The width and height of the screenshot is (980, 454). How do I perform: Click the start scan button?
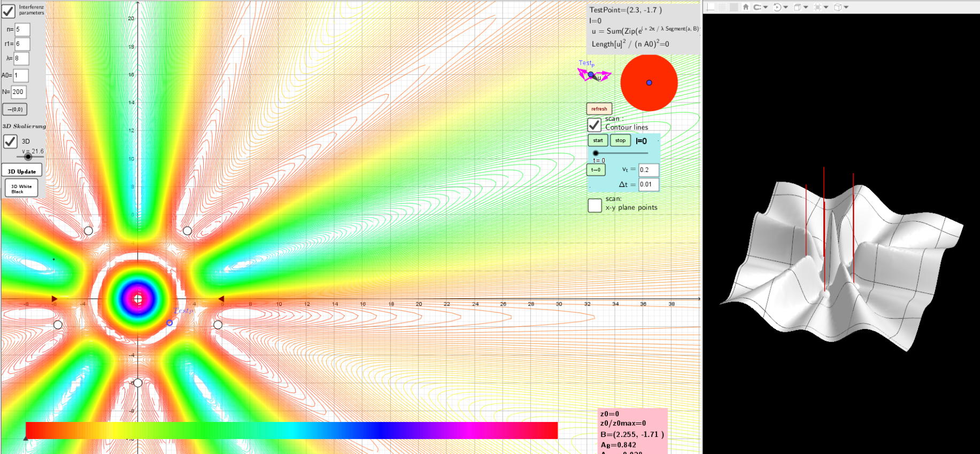click(x=598, y=140)
